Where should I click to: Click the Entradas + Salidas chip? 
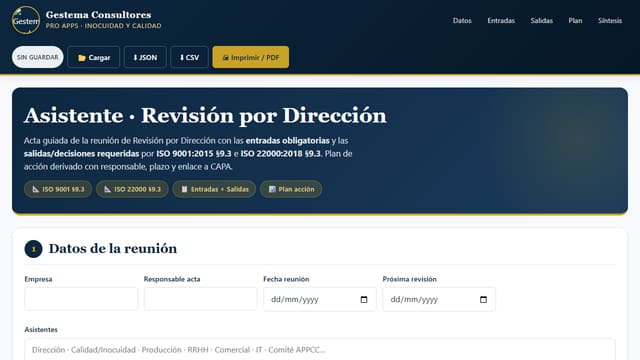[214, 189]
